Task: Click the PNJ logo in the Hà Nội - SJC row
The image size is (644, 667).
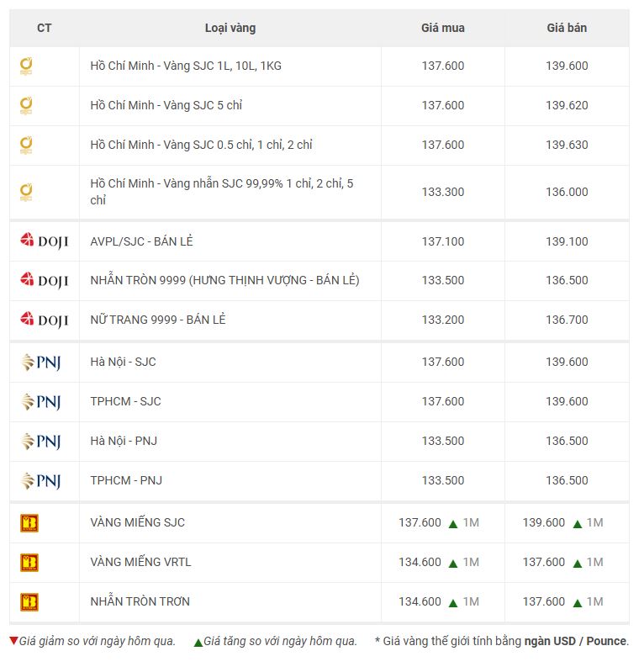Action: 41,363
